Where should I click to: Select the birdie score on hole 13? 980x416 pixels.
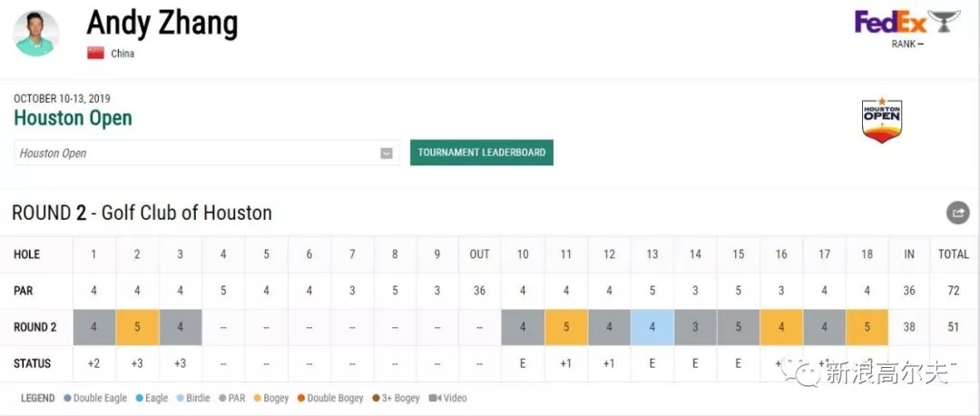(x=652, y=327)
